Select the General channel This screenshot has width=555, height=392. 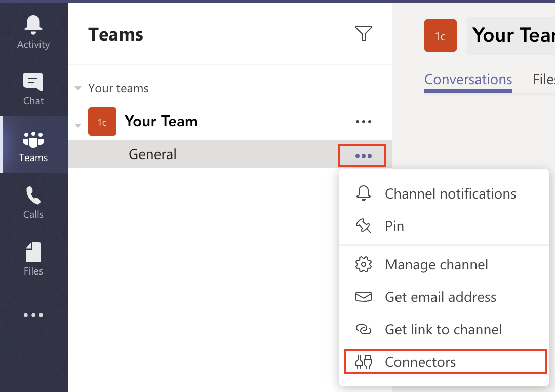point(230,154)
